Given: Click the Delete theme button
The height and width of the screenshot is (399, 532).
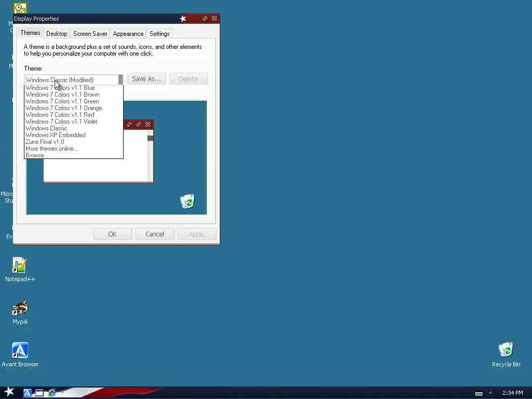Looking at the screenshot, I should pos(188,79).
